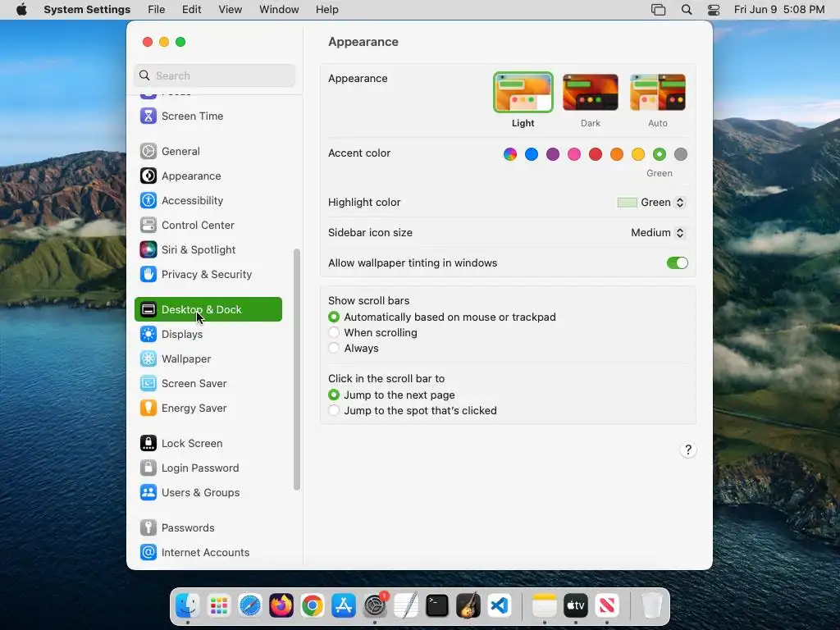Image resolution: width=840 pixels, height=630 pixels.
Task: Select Automatically based on mouse or trackpad
Action: [334, 317]
